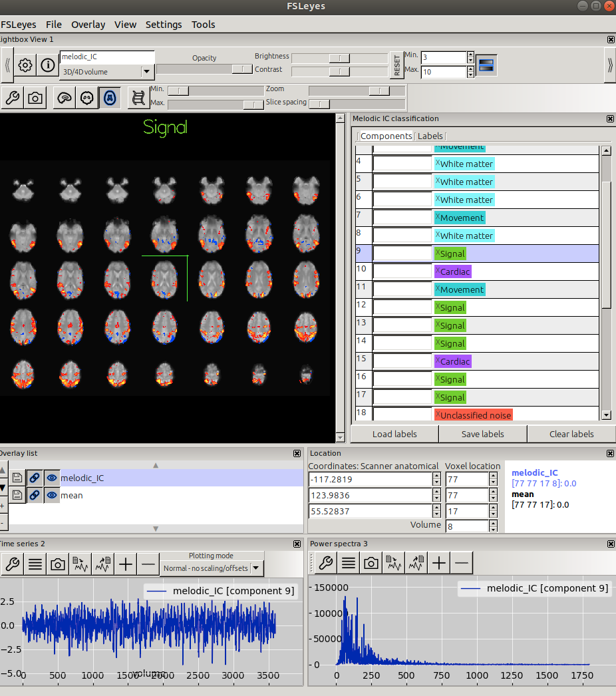The width and height of the screenshot is (616, 696).
Task: Remove Signal label X on component 9
Action: 438,253
